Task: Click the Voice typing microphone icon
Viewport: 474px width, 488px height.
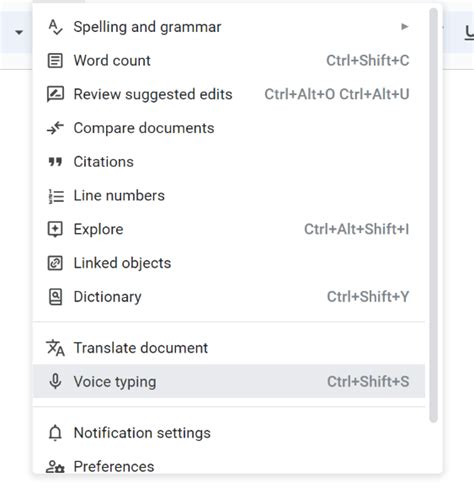Action: tap(55, 381)
